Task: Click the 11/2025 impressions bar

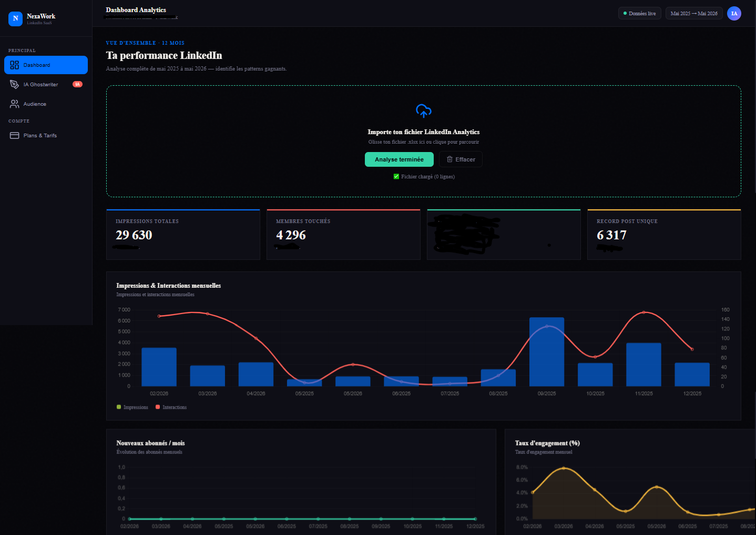Action: click(x=643, y=365)
